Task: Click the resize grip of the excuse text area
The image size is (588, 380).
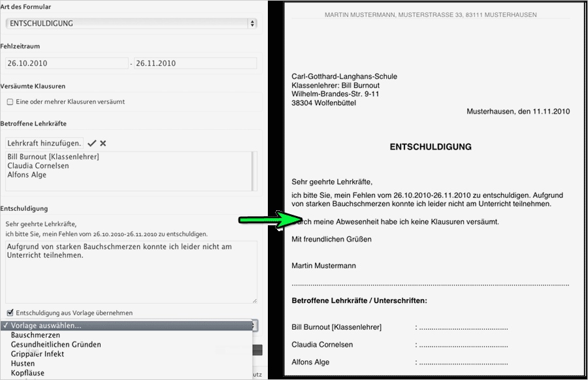Action: click(x=255, y=299)
